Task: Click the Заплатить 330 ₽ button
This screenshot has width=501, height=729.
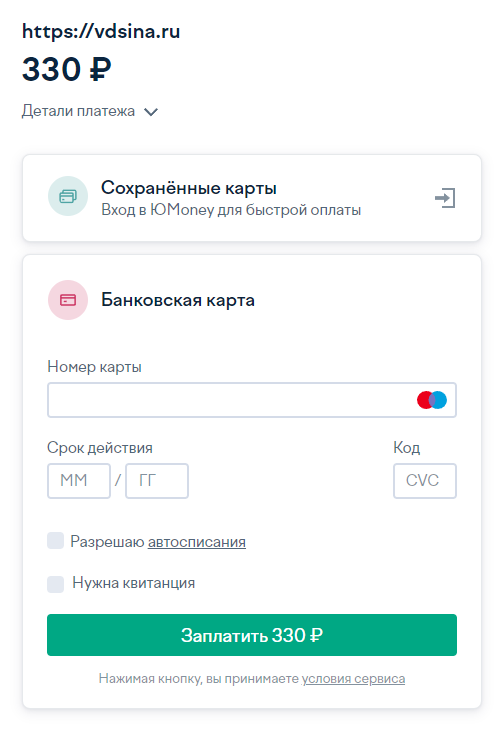Action: tap(252, 635)
